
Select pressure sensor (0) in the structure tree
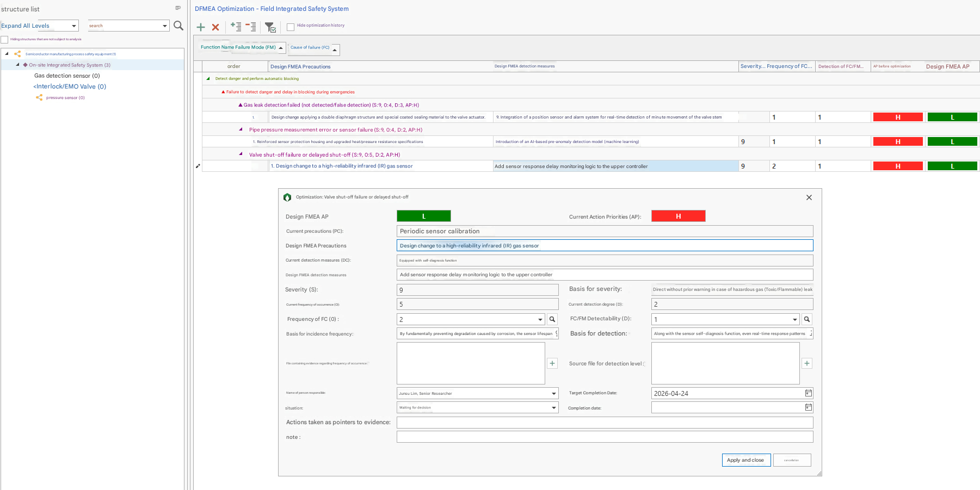[x=65, y=98]
